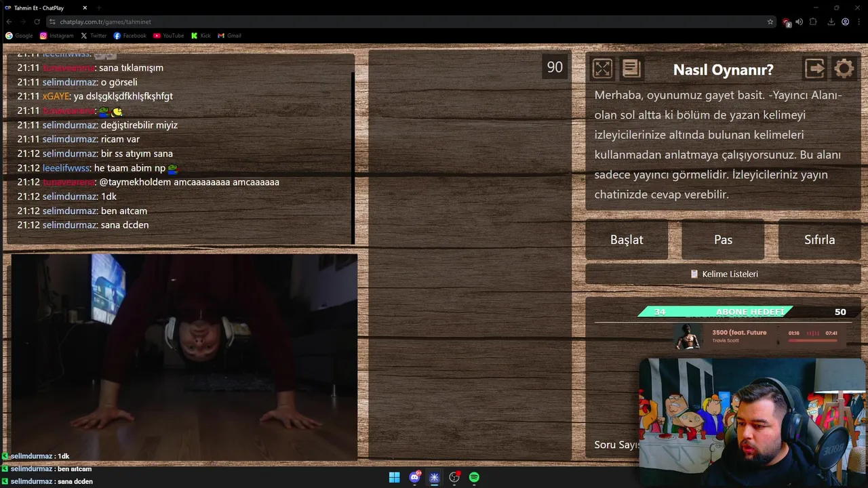Go forward with the browser forward arrow
The height and width of the screenshot is (488, 868).
tap(23, 22)
